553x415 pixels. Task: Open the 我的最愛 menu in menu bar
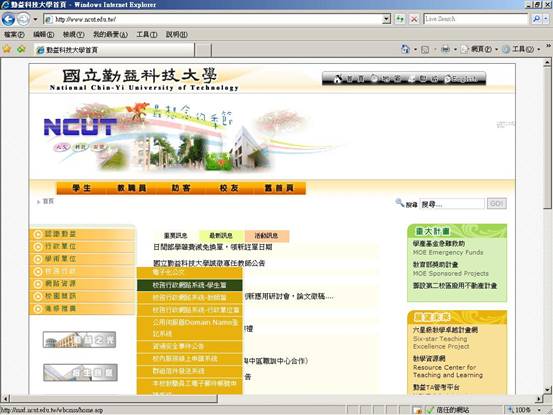(x=110, y=35)
